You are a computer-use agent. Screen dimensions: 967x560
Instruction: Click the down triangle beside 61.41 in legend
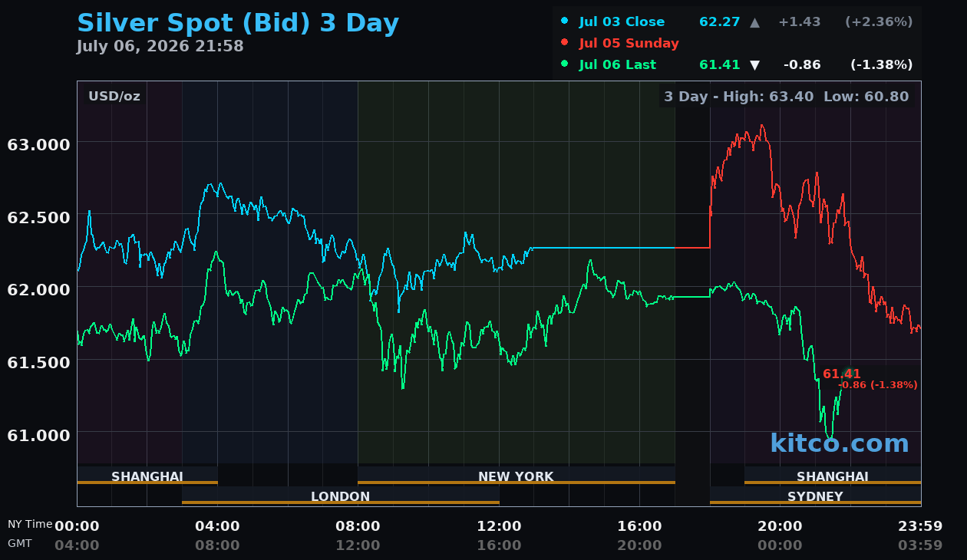754,65
